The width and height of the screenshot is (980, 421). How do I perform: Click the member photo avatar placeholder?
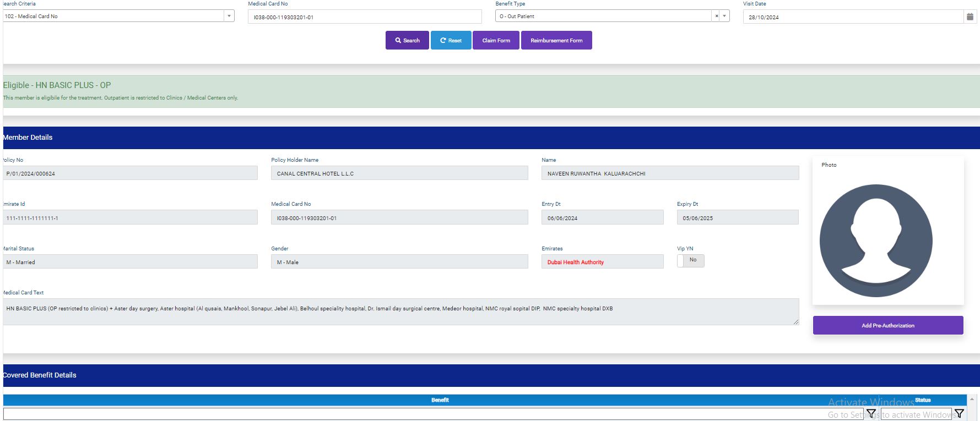coord(875,240)
